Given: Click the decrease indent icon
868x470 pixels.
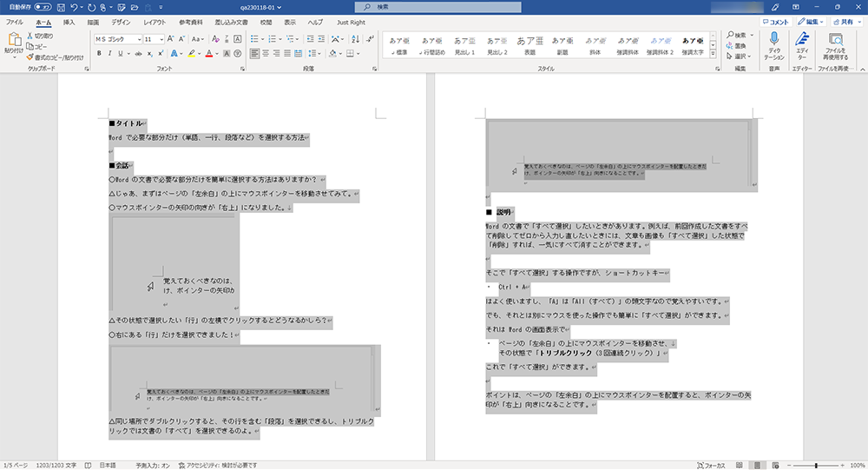Looking at the screenshot, I should click(310, 39).
